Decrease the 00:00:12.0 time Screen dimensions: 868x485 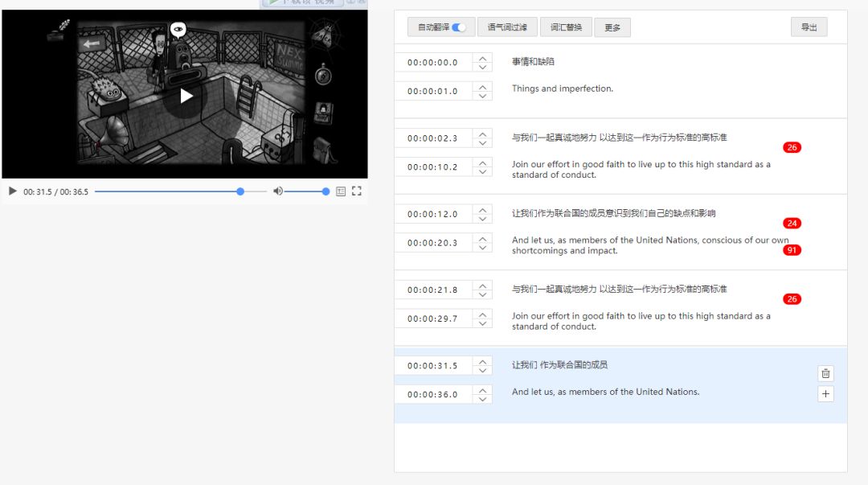483,219
